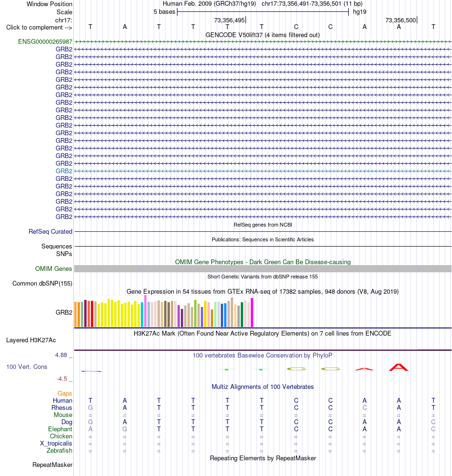Click the hg19 label beside scale bar
This screenshot has width=452, height=476.
pos(360,12)
